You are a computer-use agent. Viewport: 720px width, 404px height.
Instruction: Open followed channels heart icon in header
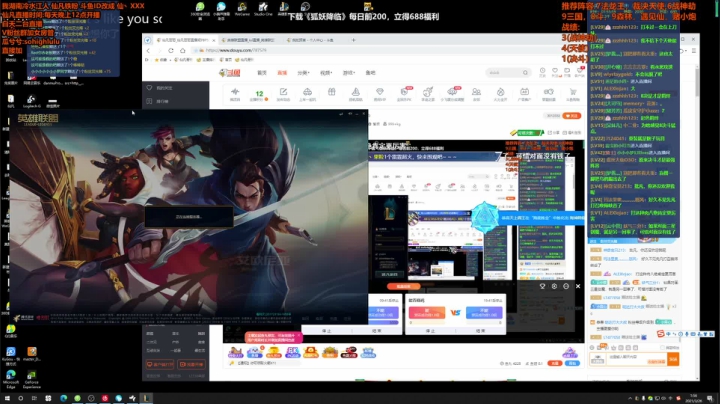(x=555, y=71)
